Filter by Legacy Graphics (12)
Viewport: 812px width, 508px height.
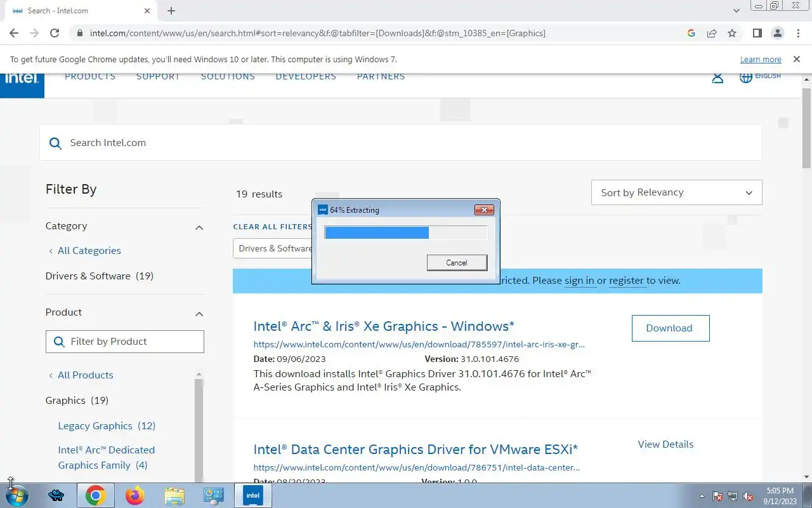(x=107, y=426)
